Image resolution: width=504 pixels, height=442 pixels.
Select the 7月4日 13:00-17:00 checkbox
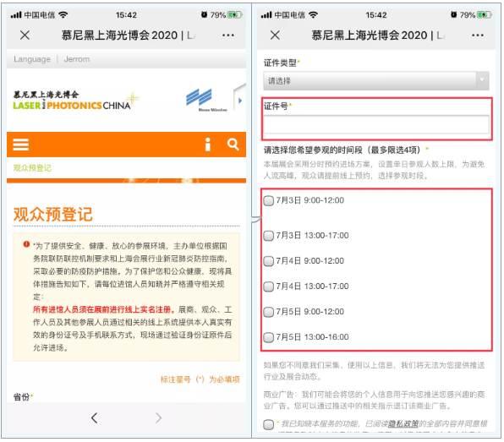click(x=268, y=286)
